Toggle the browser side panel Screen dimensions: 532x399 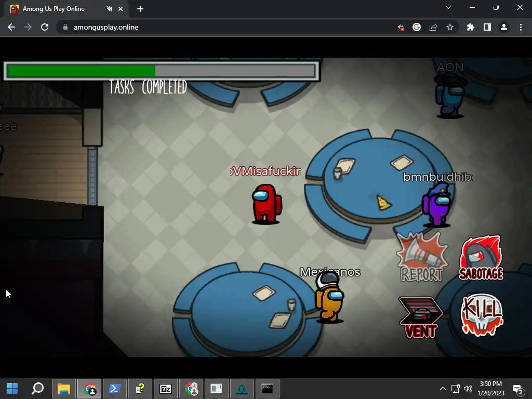tap(487, 27)
